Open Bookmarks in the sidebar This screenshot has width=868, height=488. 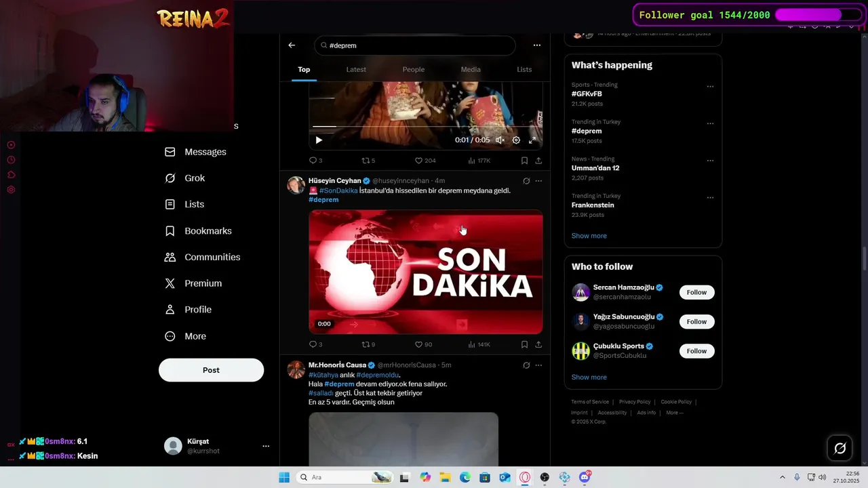click(199, 231)
